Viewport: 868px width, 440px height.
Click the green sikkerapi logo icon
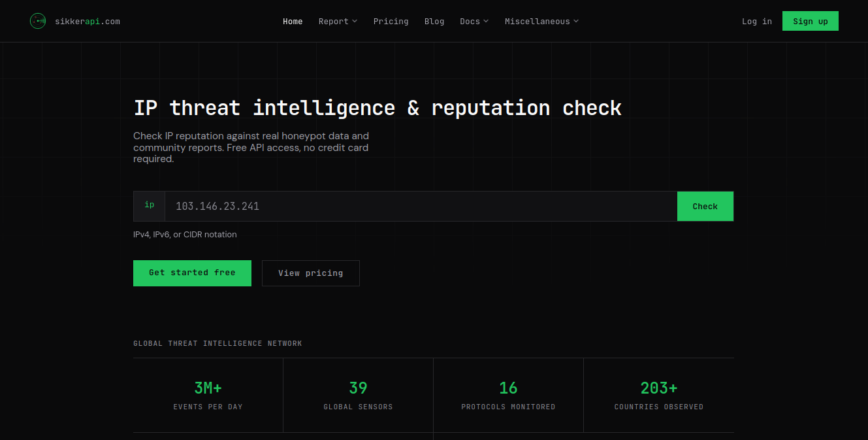click(38, 21)
